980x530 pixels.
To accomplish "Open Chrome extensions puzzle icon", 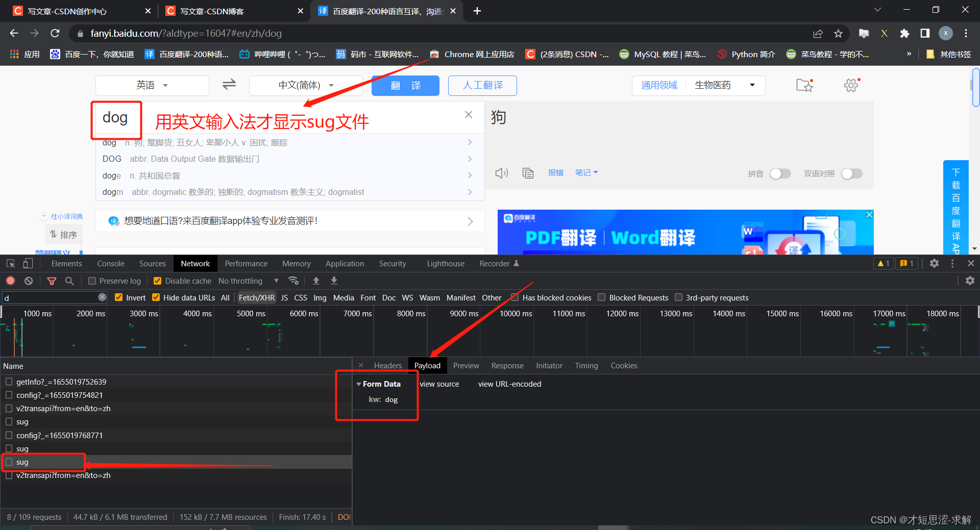I will point(904,33).
